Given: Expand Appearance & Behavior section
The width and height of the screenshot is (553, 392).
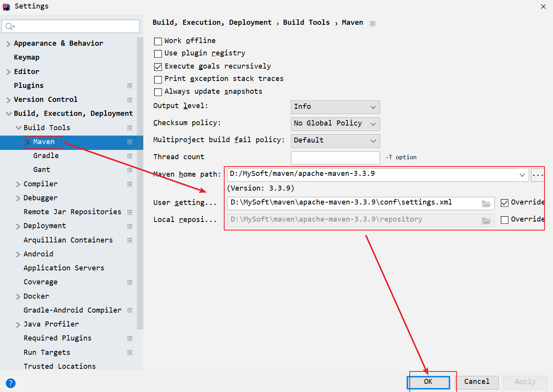Looking at the screenshot, I should click(x=9, y=44).
